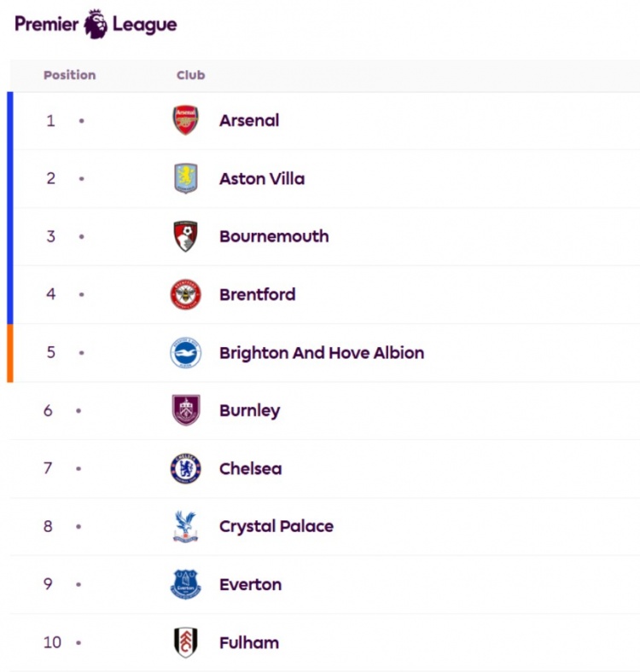Click the Aston Villa badge icon
640x672 pixels.
186,178
